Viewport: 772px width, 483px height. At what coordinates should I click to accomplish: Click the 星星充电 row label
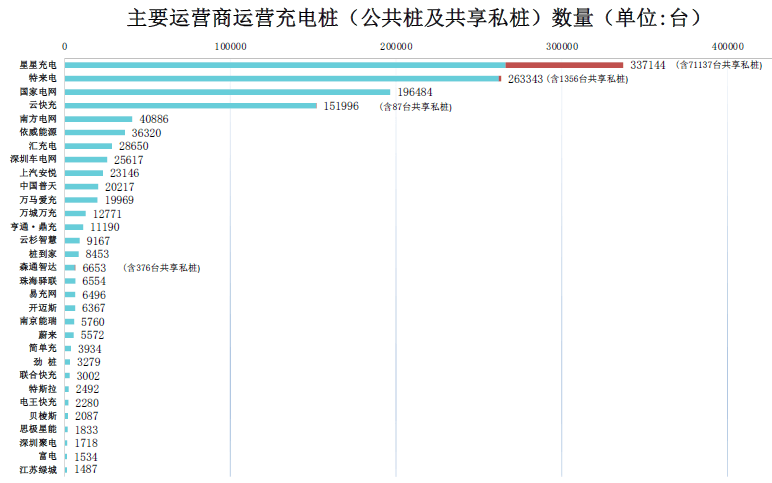(x=38, y=64)
